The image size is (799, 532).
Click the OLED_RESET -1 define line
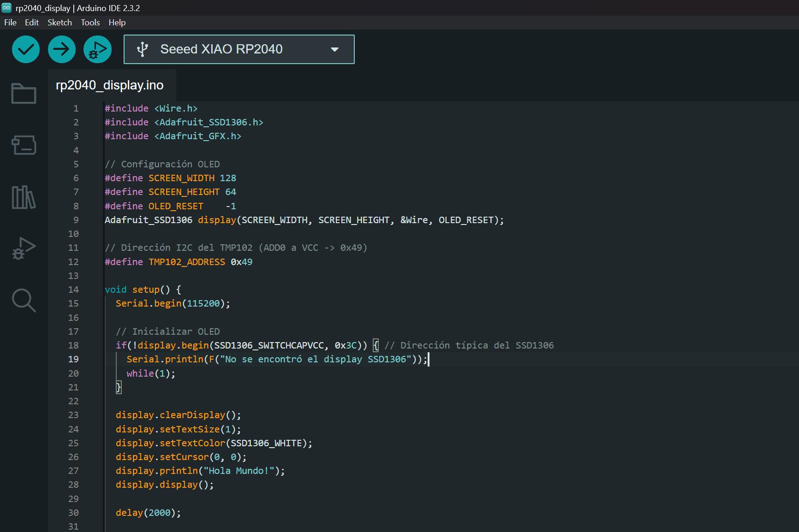170,206
